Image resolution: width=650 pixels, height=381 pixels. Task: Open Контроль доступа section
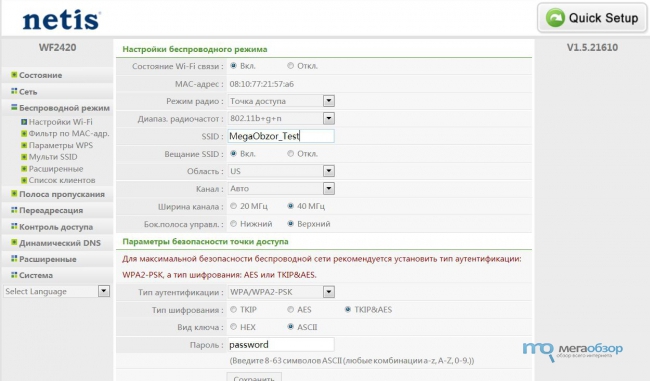click(56, 227)
